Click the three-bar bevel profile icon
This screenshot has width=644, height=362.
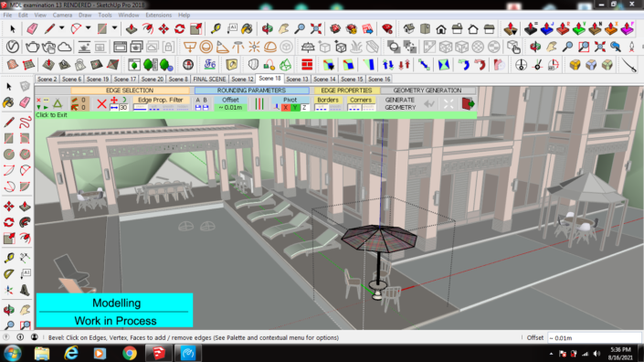(x=259, y=104)
